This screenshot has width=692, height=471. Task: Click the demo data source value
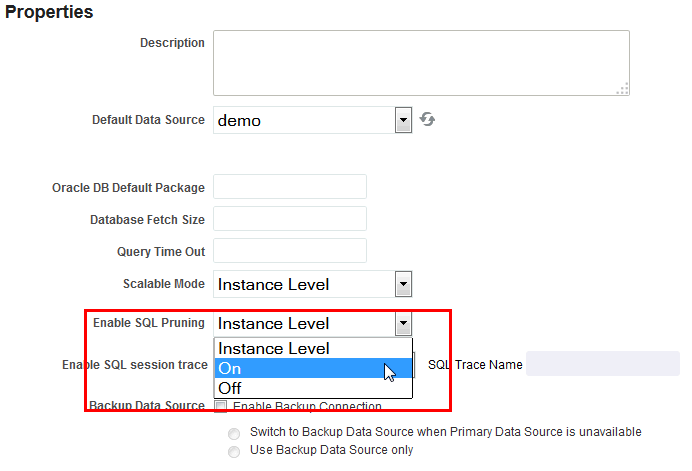coord(239,121)
